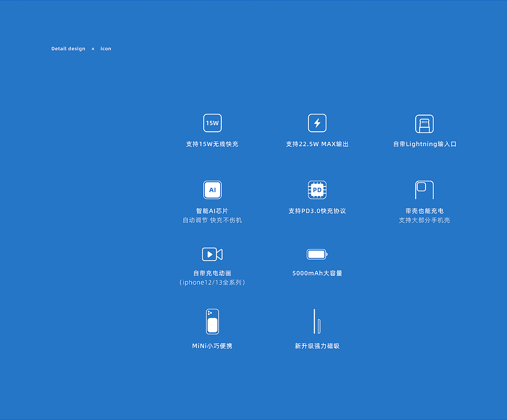The image size is (507, 420).
Task: Click the "支持大部分手机壳" subtitle
Action: 425,220
